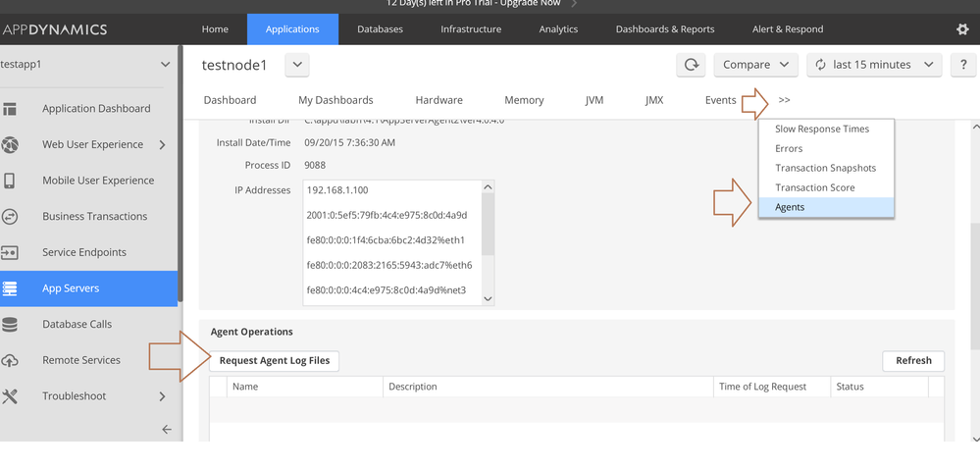Screen dimensions: 980x469
Task: Open Remote Services in the sidebar
Action: click(81, 360)
